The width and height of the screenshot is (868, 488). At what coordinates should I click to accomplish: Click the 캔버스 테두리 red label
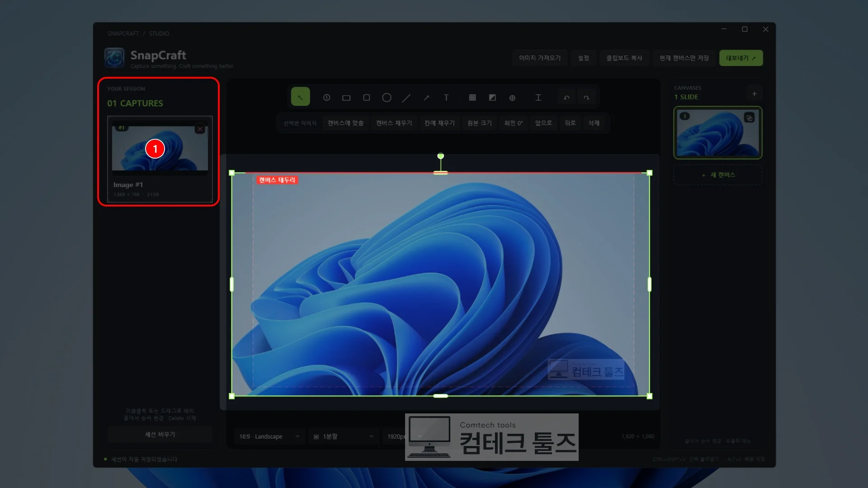coord(277,180)
